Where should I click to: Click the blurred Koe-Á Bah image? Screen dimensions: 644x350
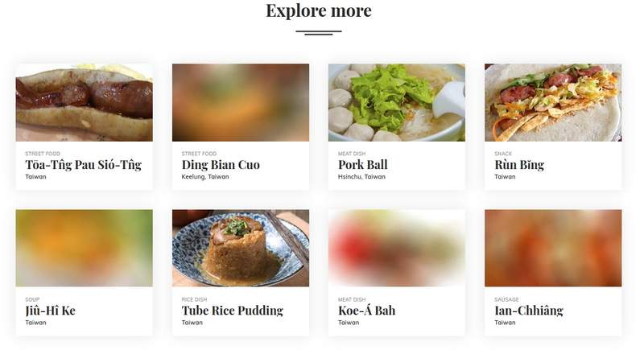[x=397, y=249]
